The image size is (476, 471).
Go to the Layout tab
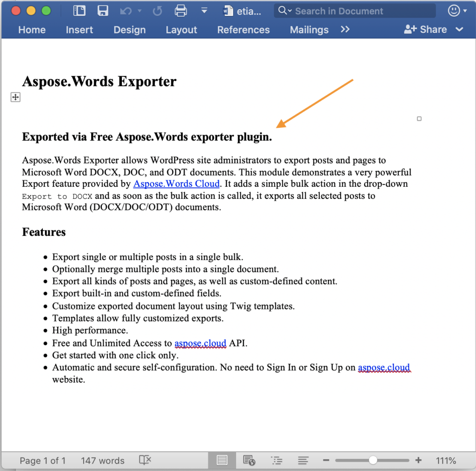tap(181, 30)
